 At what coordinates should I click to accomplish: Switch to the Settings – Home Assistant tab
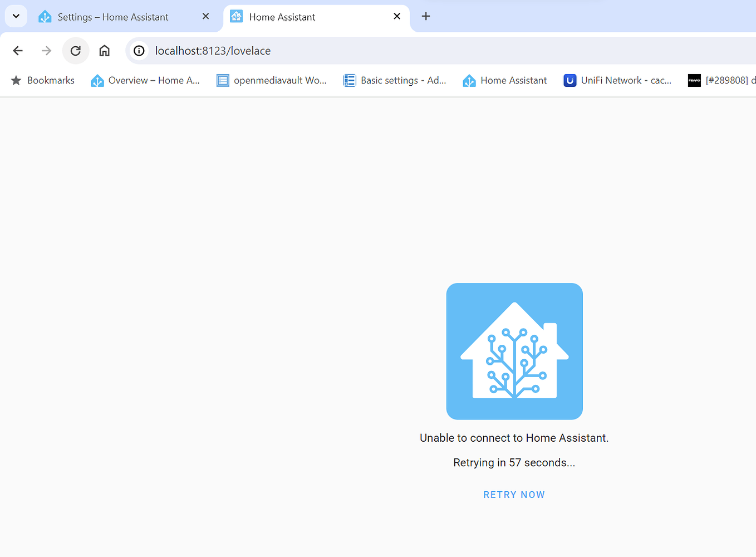tap(111, 17)
